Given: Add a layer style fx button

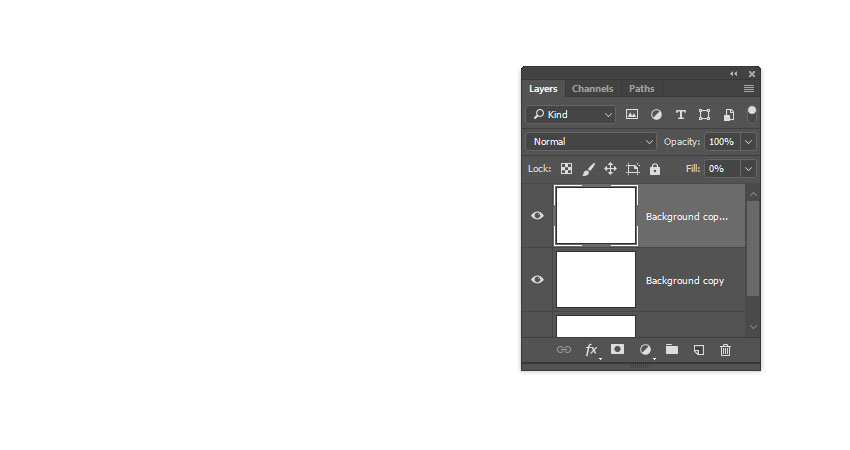Looking at the screenshot, I should click(591, 350).
